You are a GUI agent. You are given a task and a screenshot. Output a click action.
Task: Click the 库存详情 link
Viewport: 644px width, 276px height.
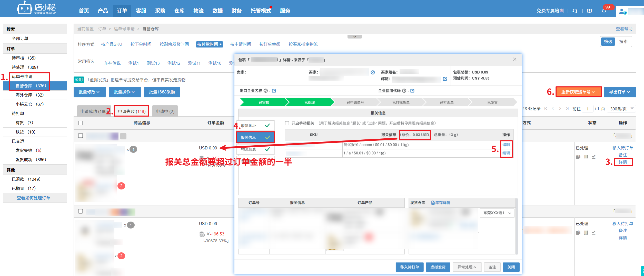(441, 203)
